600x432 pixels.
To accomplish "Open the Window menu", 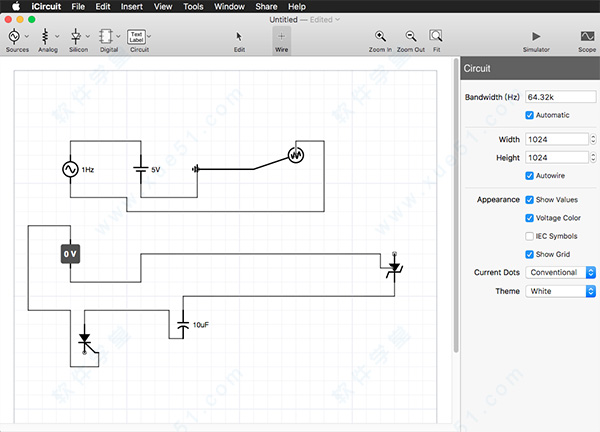I will (229, 7).
